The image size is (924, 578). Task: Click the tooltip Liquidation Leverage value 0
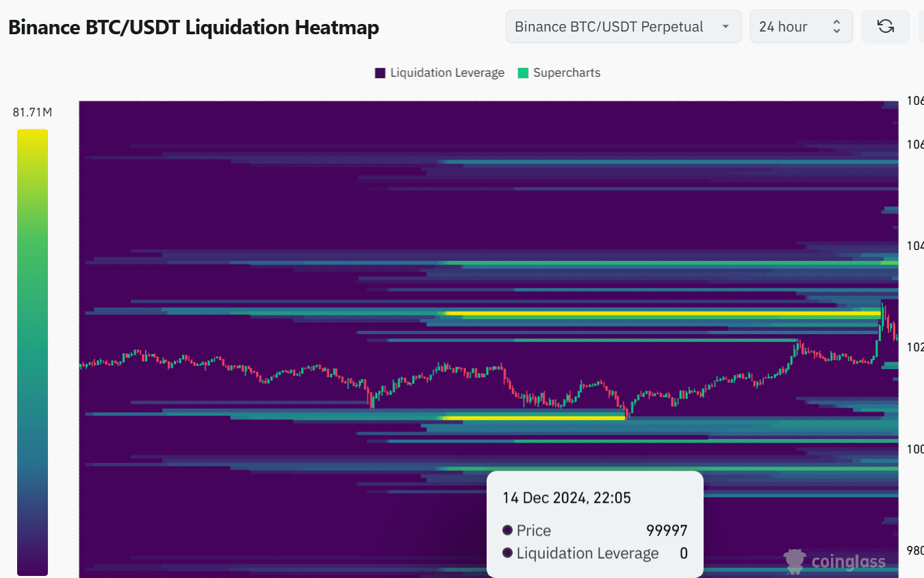coord(683,553)
